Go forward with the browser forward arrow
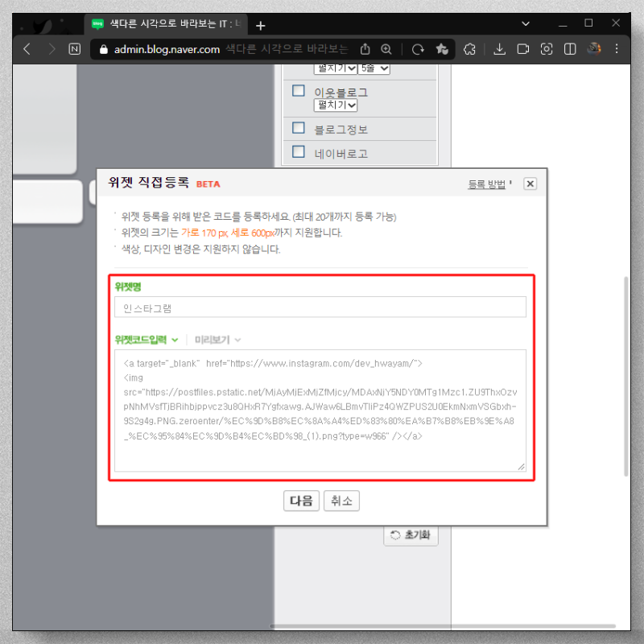 (x=51, y=49)
